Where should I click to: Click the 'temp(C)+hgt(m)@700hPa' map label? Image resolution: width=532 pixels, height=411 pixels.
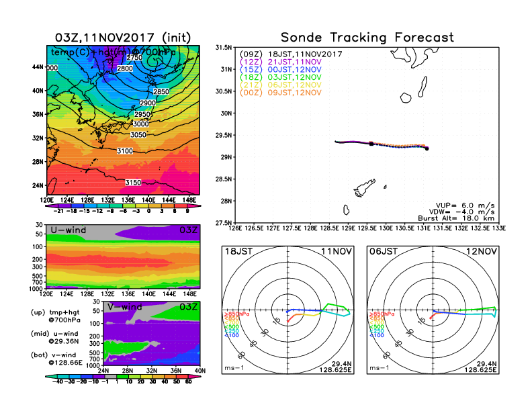[114, 52]
